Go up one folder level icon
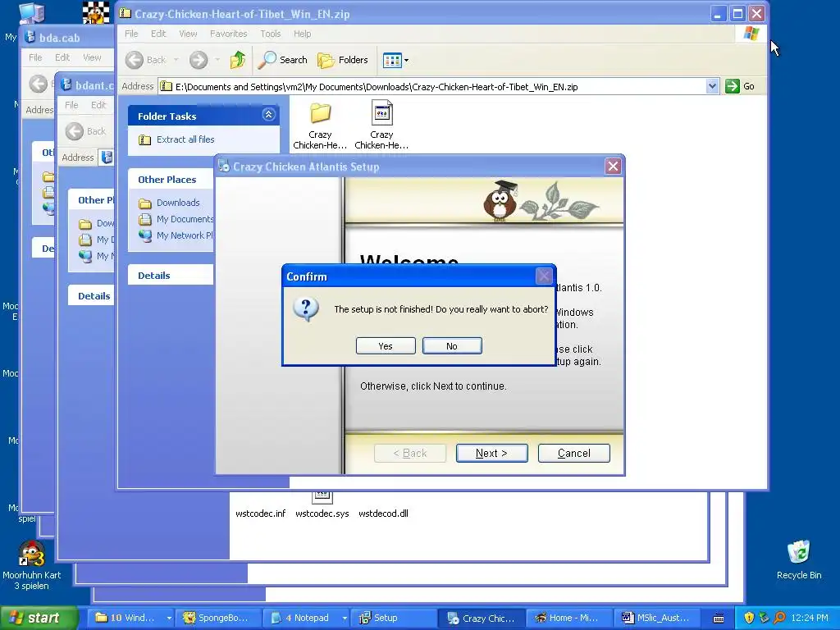Image resolution: width=840 pixels, height=630 pixels. [238, 60]
